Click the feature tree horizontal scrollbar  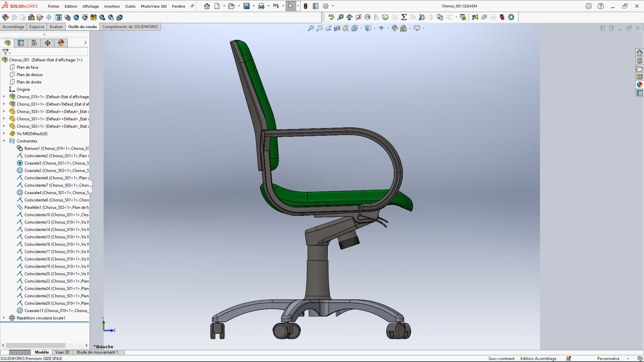click(x=36, y=345)
